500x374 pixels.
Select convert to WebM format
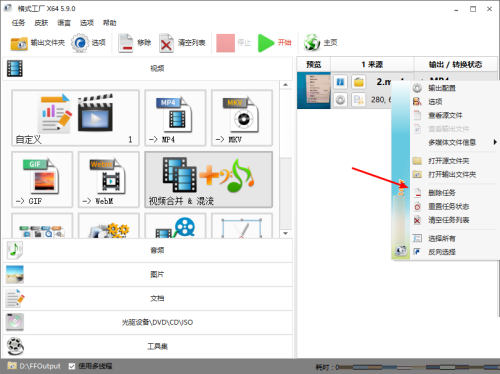109,179
